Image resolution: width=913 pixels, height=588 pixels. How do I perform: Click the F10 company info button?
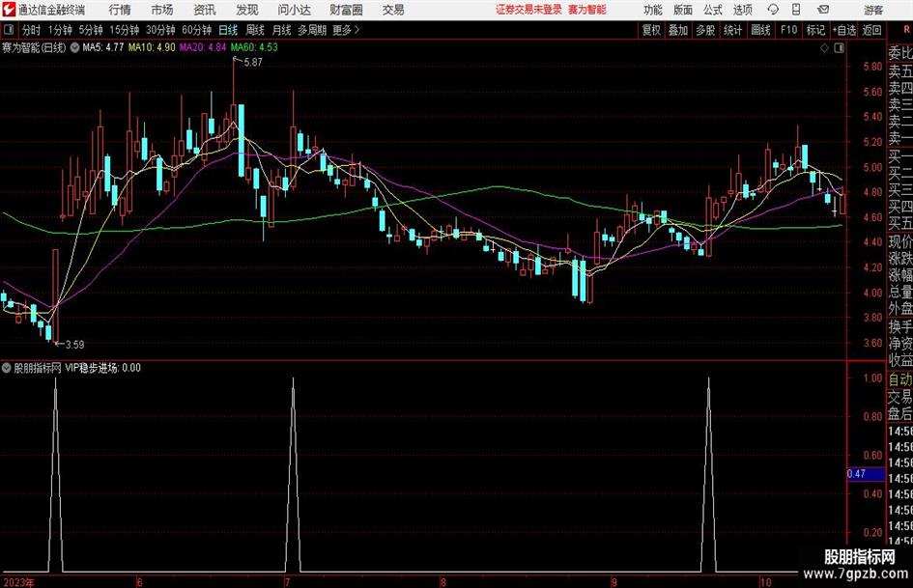pos(788,30)
